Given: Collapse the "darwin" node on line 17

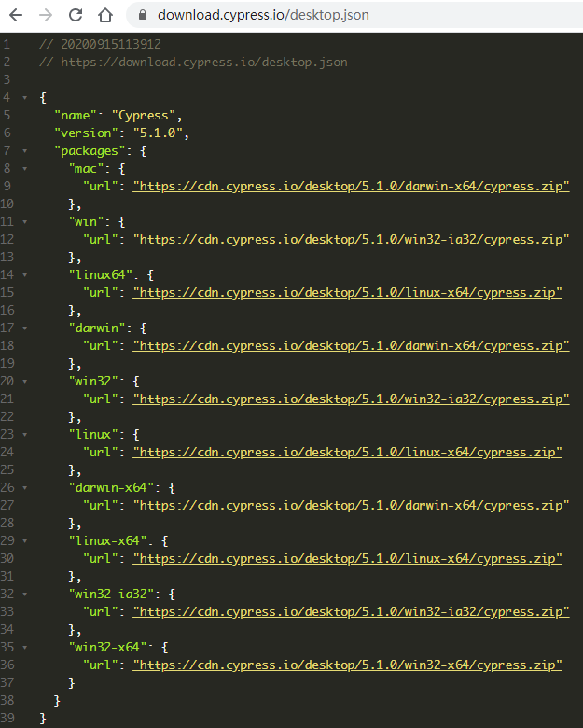Looking at the screenshot, I should [x=24, y=329].
